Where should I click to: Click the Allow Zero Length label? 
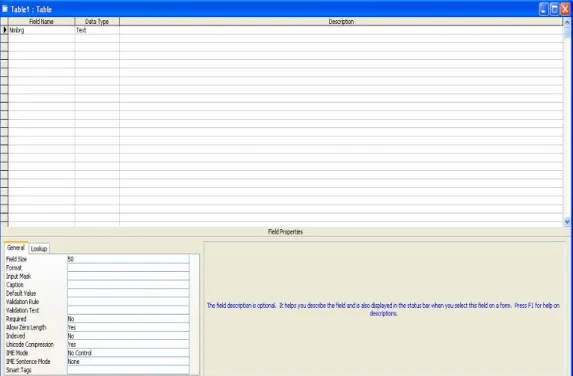(x=26, y=327)
